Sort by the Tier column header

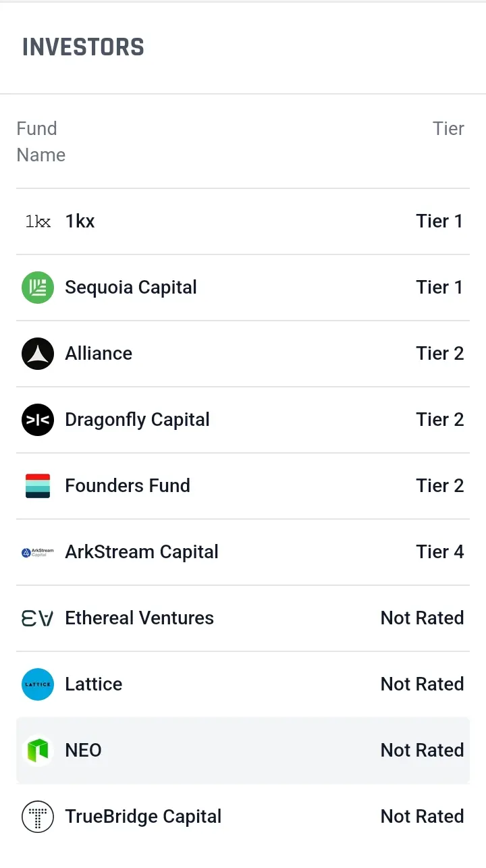(x=448, y=129)
